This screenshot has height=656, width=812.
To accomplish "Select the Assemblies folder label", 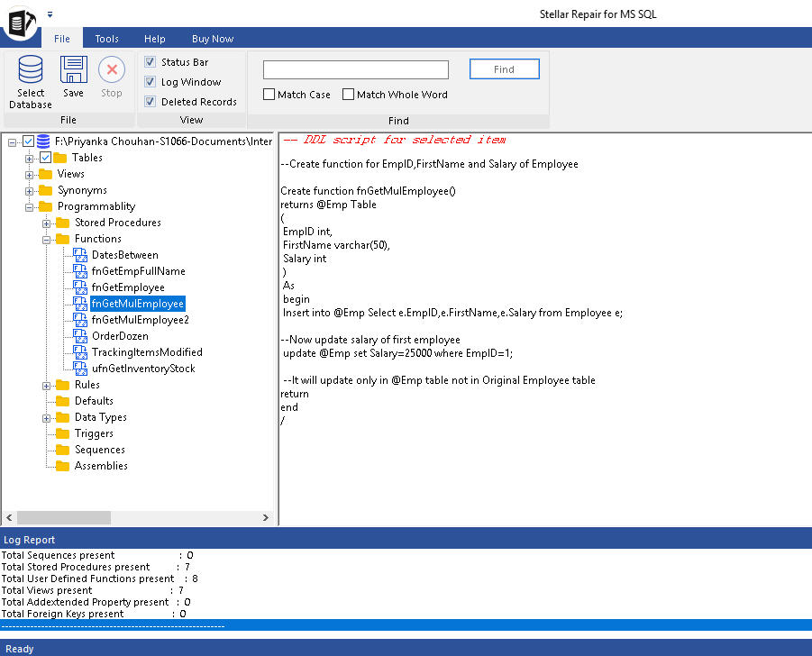I will [101, 466].
